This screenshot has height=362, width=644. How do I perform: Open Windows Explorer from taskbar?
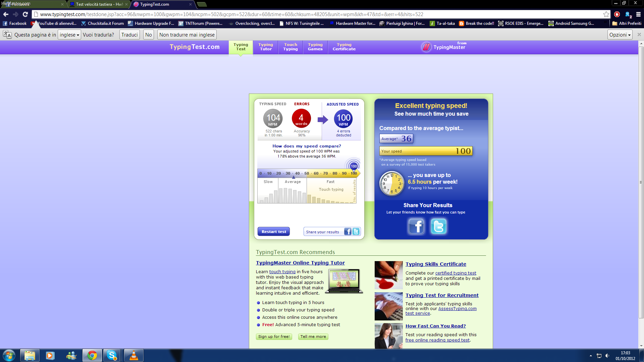[30, 355]
